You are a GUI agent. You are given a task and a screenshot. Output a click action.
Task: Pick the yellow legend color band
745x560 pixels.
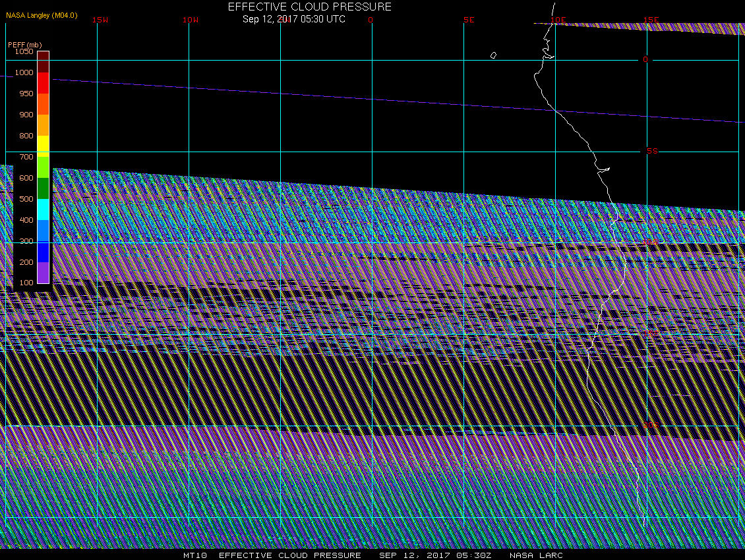click(44, 146)
